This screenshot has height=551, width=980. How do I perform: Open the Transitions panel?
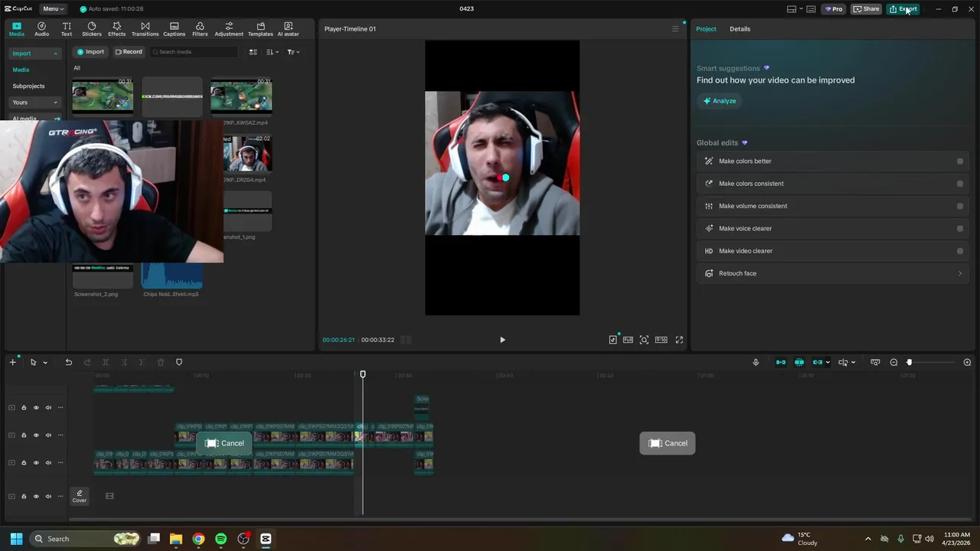tap(145, 29)
